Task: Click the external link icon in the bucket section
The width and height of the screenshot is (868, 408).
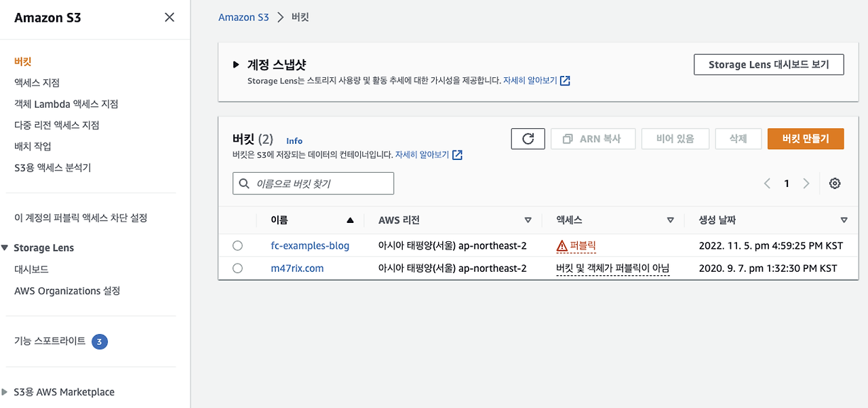Action: [457, 155]
